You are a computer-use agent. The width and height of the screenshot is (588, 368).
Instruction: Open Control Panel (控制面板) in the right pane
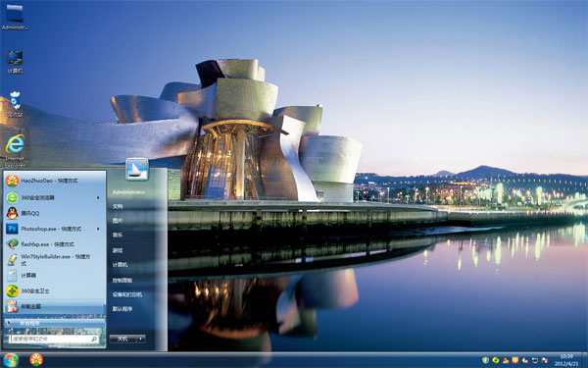tap(122, 280)
